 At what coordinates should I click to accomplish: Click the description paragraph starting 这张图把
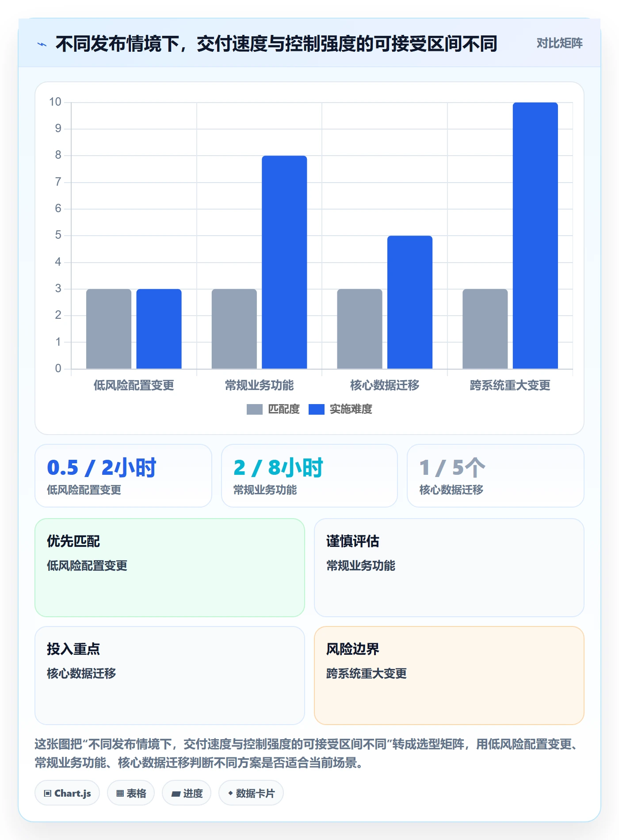[x=308, y=754]
